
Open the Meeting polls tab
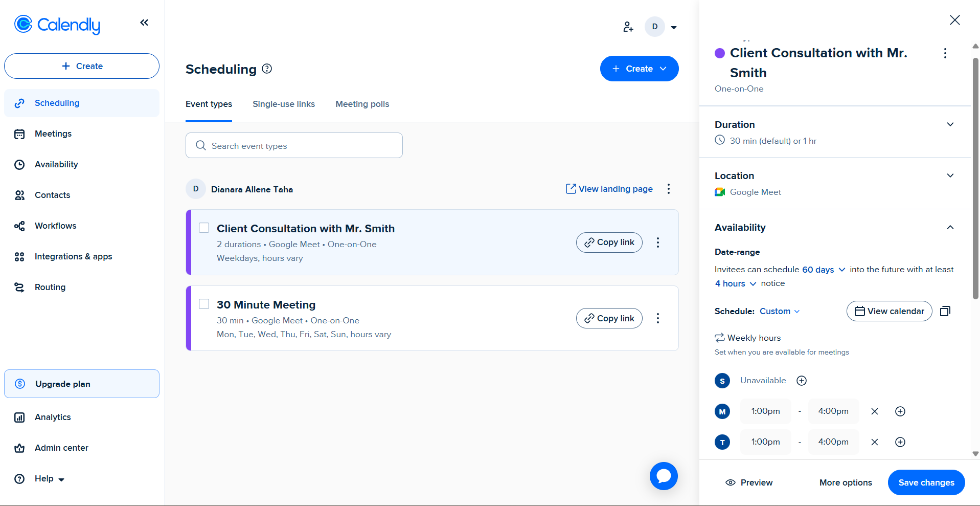pyautogui.click(x=362, y=104)
